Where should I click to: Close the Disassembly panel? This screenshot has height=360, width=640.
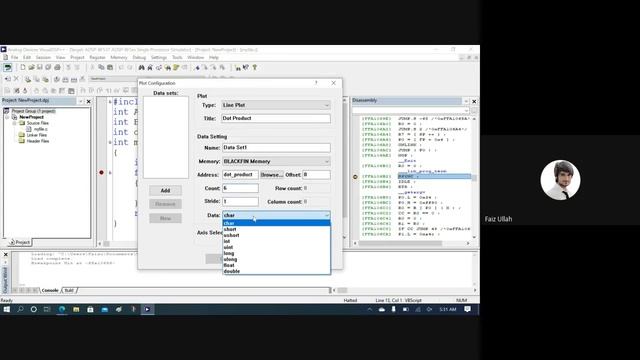tap(474, 101)
